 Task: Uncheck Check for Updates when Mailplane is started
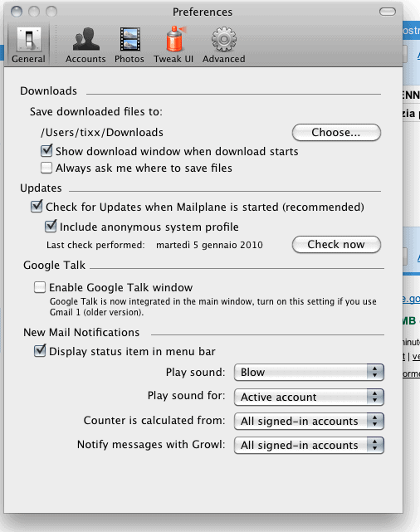coord(37,207)
